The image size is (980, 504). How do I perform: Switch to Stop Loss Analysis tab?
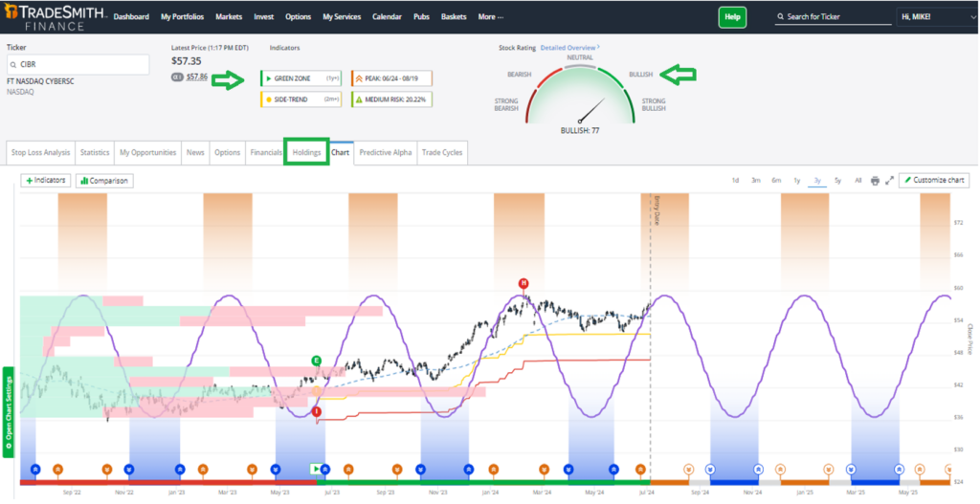[40, 152]
